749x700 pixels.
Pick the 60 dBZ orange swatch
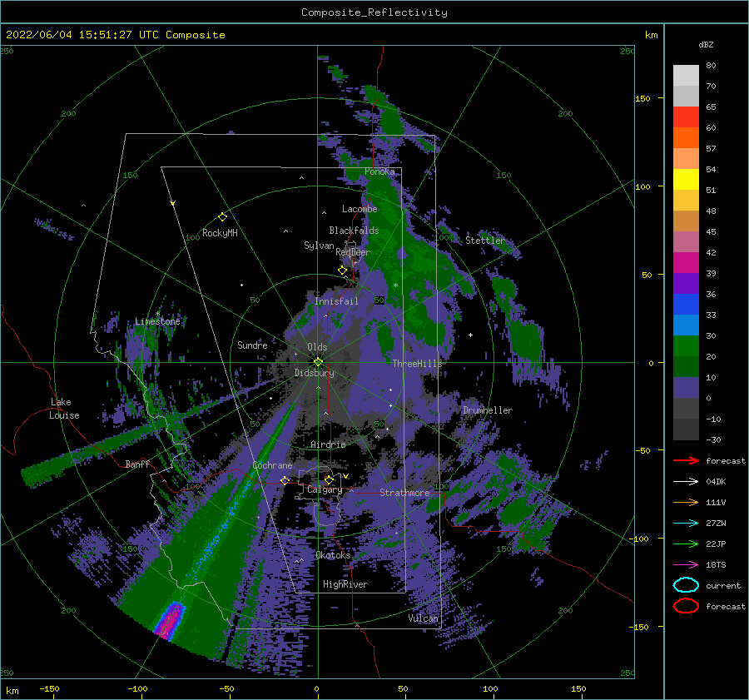[686, 137]
